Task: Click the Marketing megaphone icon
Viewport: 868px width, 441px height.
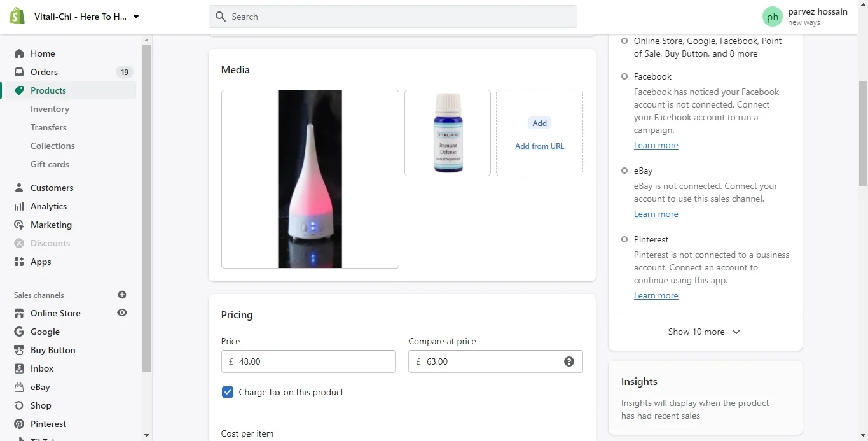Action: (19, 225)
